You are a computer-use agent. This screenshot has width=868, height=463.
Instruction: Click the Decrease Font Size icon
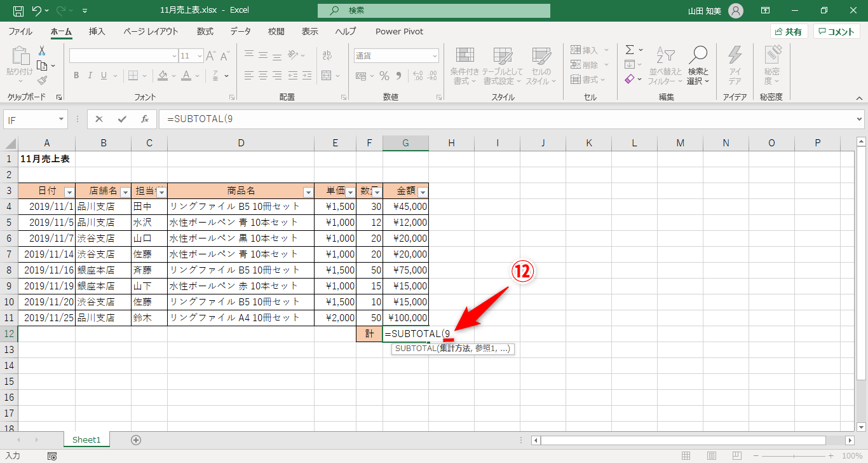226,56
